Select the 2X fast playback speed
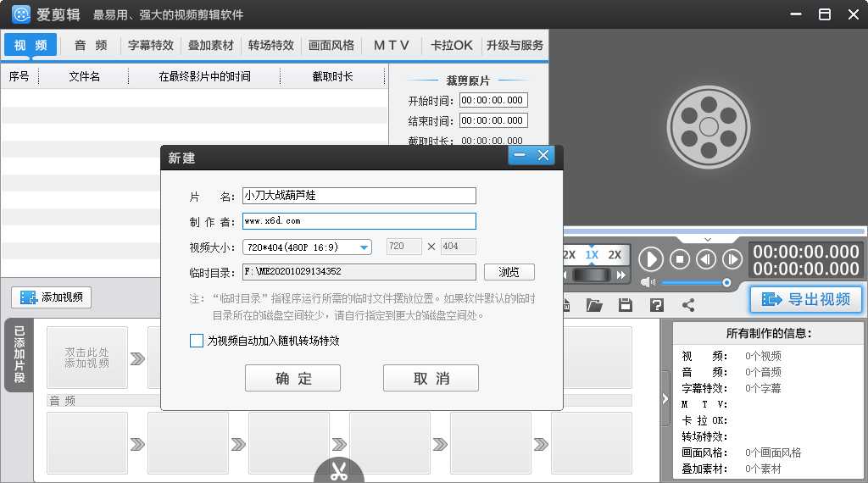868x483 pixels. [615, 255]
